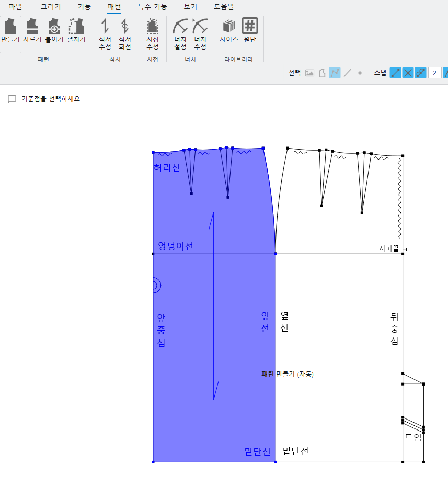Open the 그리기 tab
Screen dimensions: 448x487
(x=51, y=6)
